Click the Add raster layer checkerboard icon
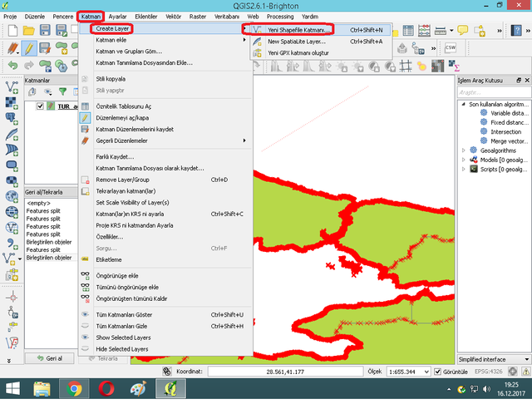Viewport: 532px width, 404px height. click(x=12, y=103)
